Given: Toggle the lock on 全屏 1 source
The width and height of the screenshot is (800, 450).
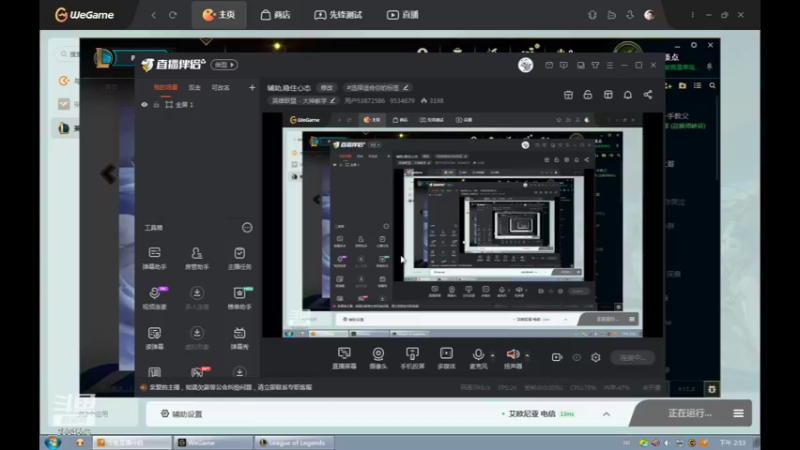Looking at the screenshot, I should click(156, 105).
